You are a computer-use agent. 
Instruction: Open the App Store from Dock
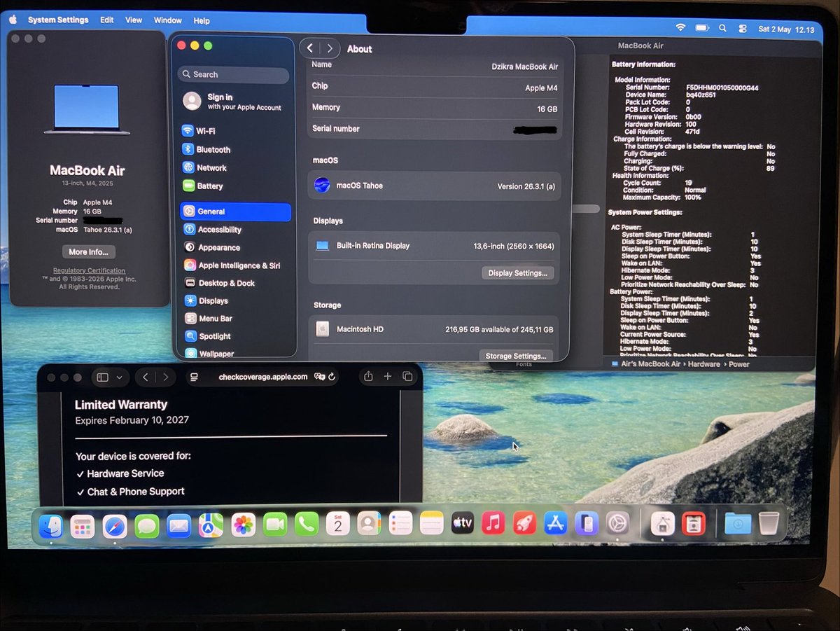click(556, 523)
